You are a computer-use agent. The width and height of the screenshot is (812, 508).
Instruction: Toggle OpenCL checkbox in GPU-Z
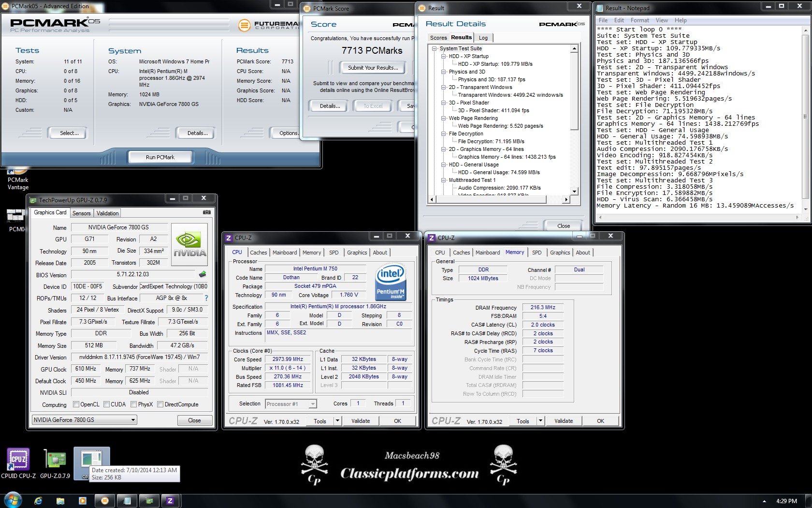point(76,404)
